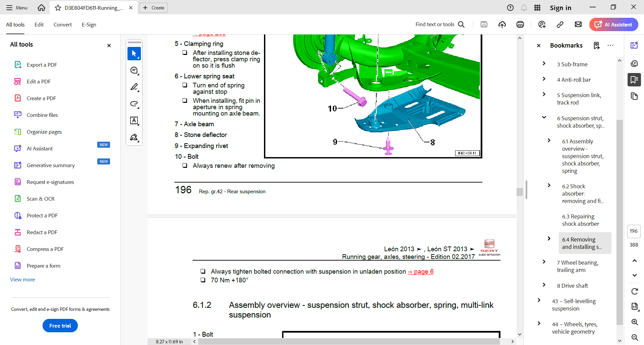Click the share with others icon
Screen dimensions: 644x345
click(542, 24)
